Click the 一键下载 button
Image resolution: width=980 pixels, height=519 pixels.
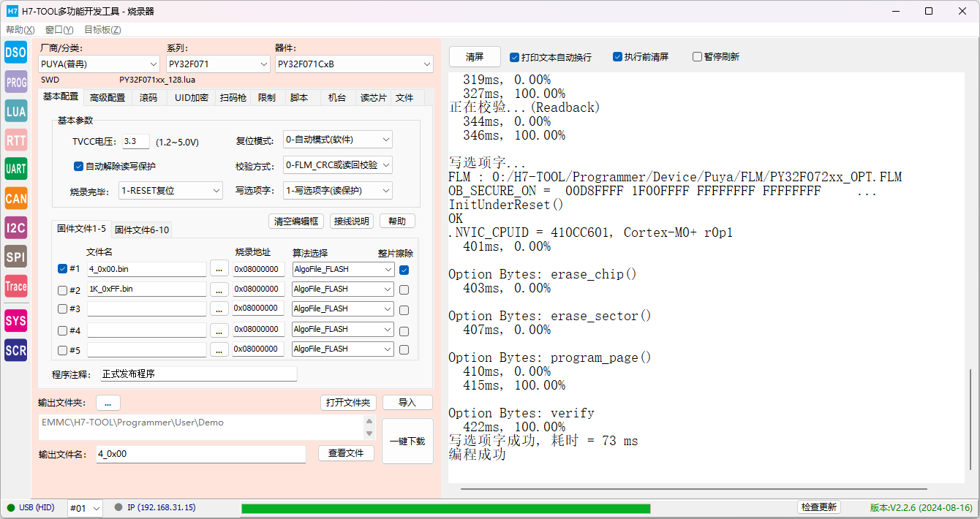tap(407, 442)
